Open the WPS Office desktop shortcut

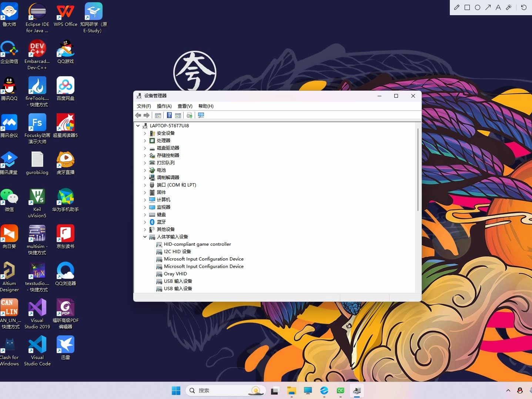(x=66, y=15)
